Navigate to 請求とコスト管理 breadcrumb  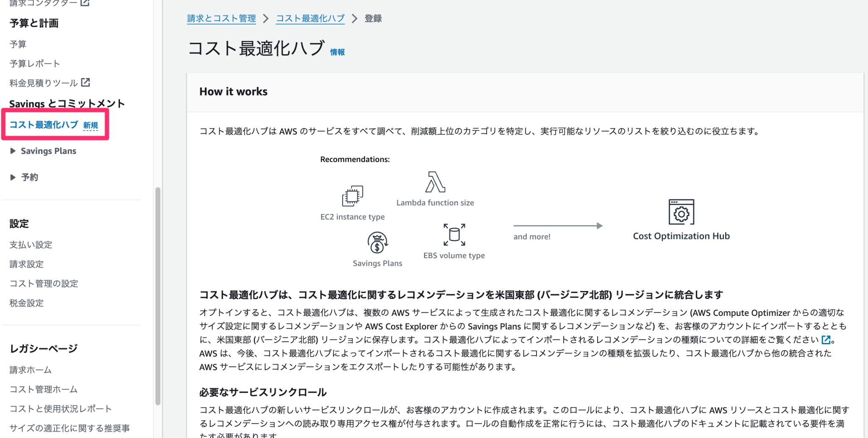coord(221,18)
